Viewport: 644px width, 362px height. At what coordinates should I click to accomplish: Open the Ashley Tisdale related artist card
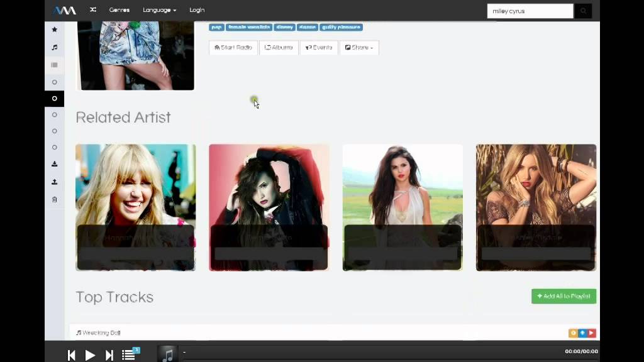point(536,207)
